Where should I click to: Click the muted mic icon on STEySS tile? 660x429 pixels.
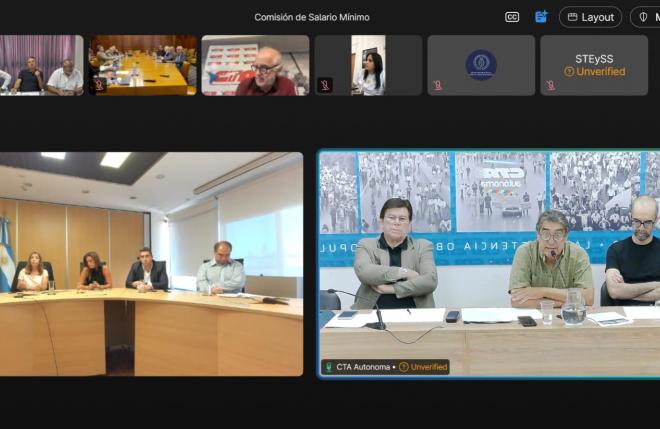pyautogui.click(x=551, y=86)
